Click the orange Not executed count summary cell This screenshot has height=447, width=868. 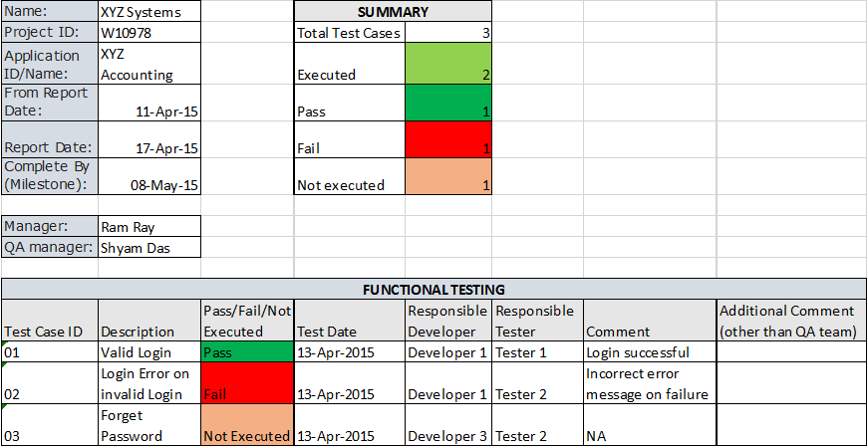click(x=448, y=176)
